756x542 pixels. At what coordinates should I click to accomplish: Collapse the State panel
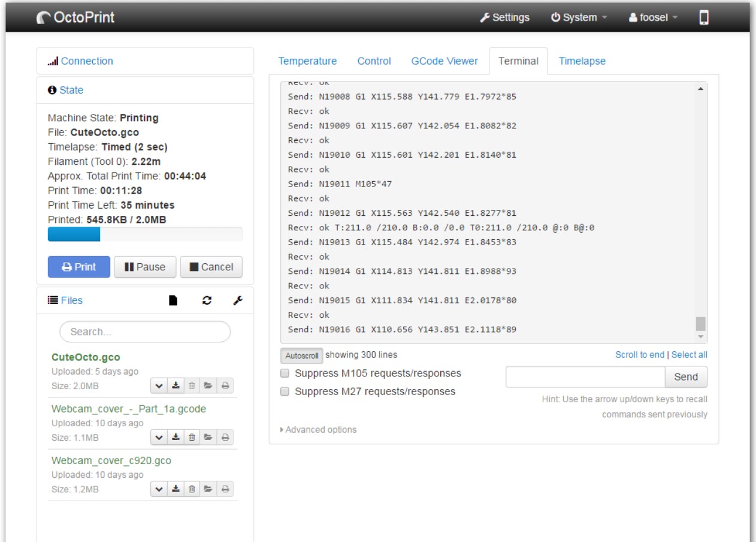[x=71, y=90]
